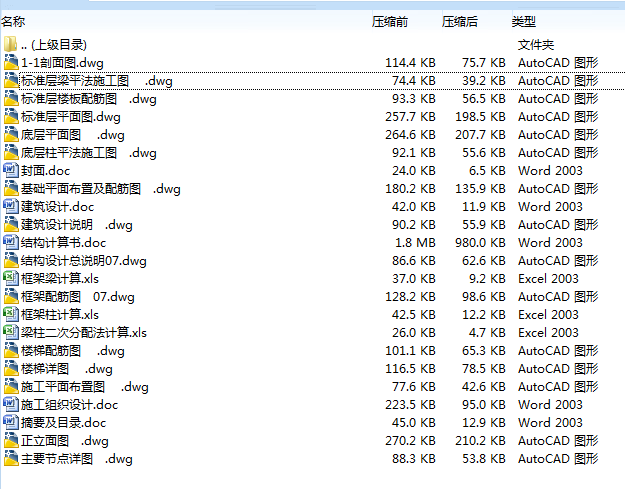Click the Excel icon of 梁柱二次分配法计算.xls
The image size is (625, 489).
click(x=11, y=332)
